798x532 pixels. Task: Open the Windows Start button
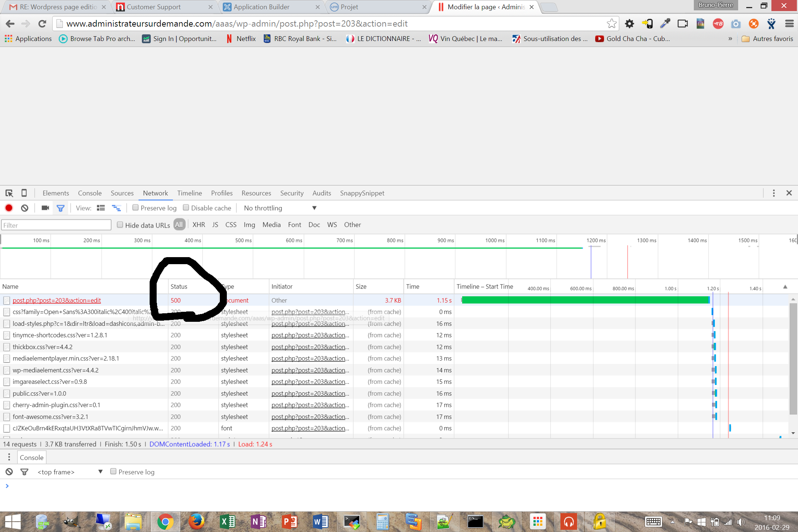(13, 522)
